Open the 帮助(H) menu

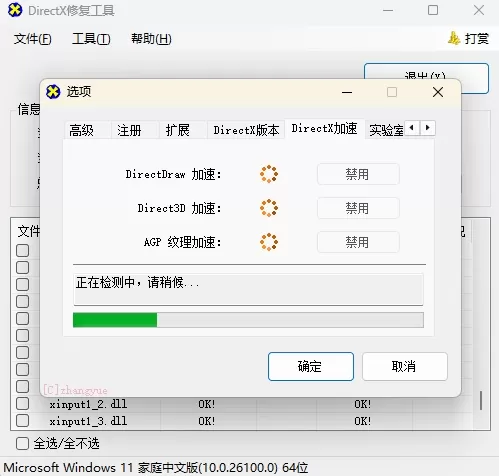151,39
